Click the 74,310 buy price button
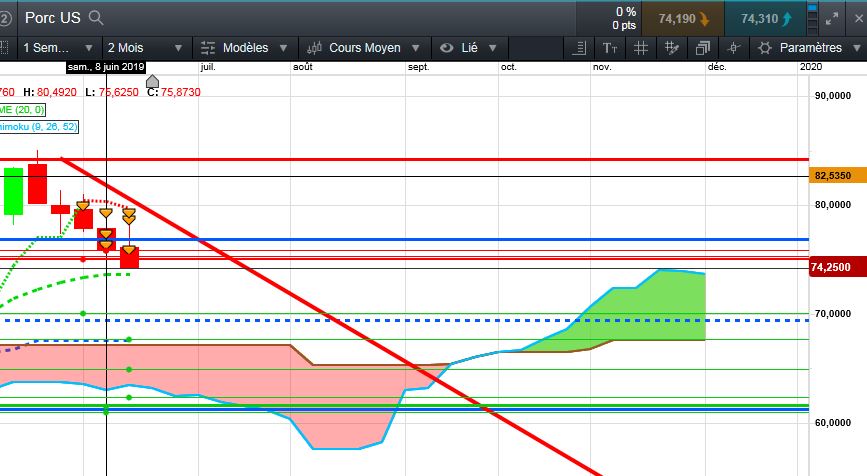867x476 pixels. tap(765, 19)
